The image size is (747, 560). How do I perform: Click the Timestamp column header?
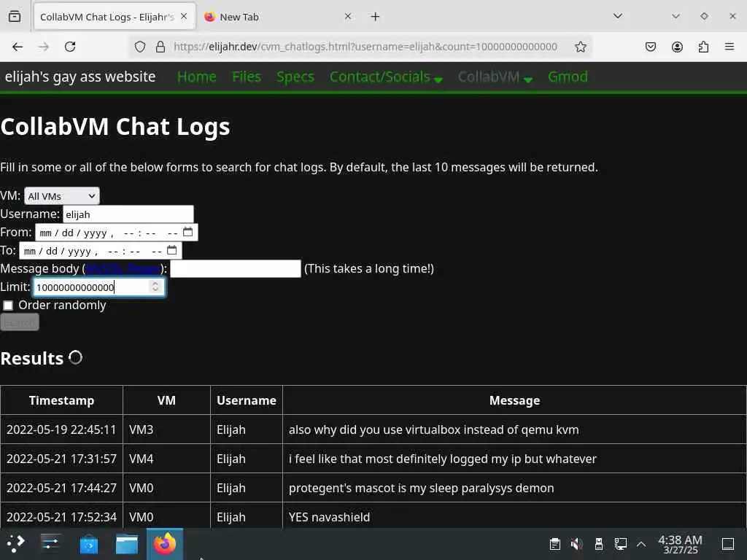coord(61,400)
